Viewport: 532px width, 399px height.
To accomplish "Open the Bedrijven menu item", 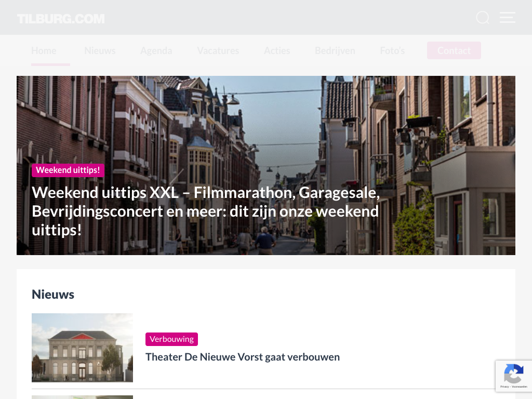I will click(335, 50).
